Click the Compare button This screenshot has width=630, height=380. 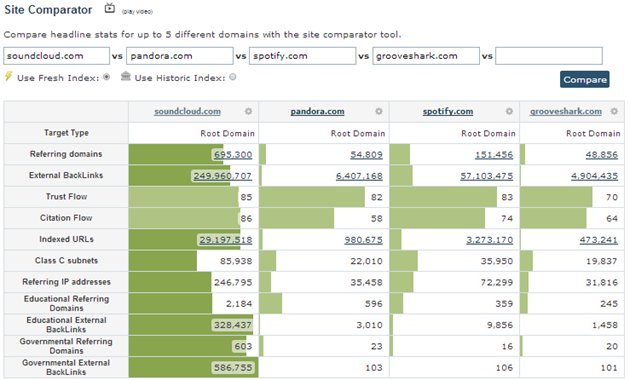tap(585, 80)
